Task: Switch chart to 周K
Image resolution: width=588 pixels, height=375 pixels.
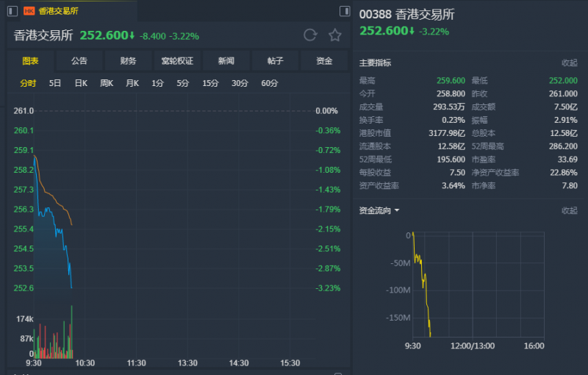Action: (107, 83)
